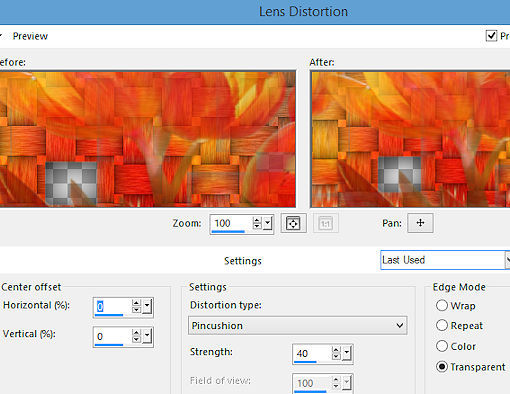Click the blue Zoom slider bar
The width and height of the screenshot is (510, 394).
click(228, 231)
